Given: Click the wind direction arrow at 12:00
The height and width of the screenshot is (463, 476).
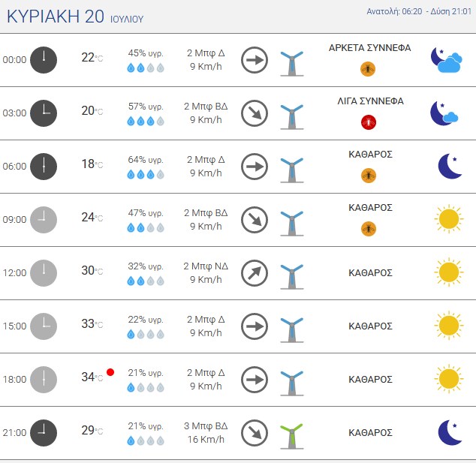Looking at the screenshot, I should point(255,273).
